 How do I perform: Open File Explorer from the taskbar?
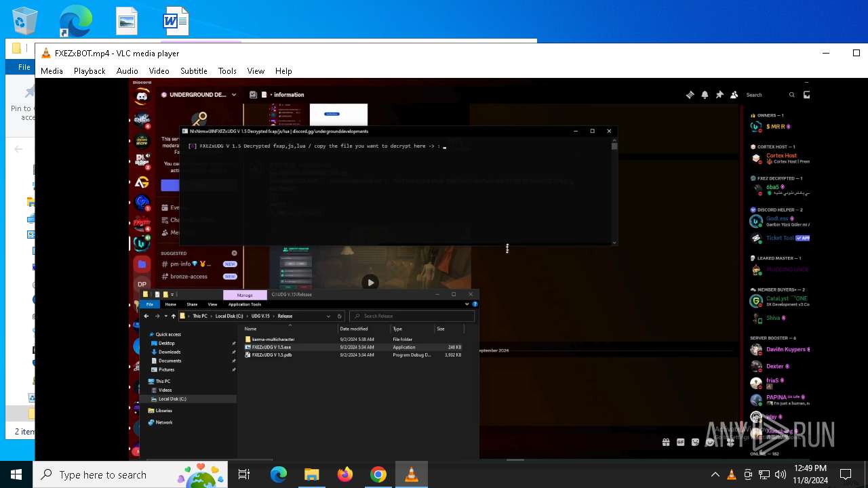[311, 475]
